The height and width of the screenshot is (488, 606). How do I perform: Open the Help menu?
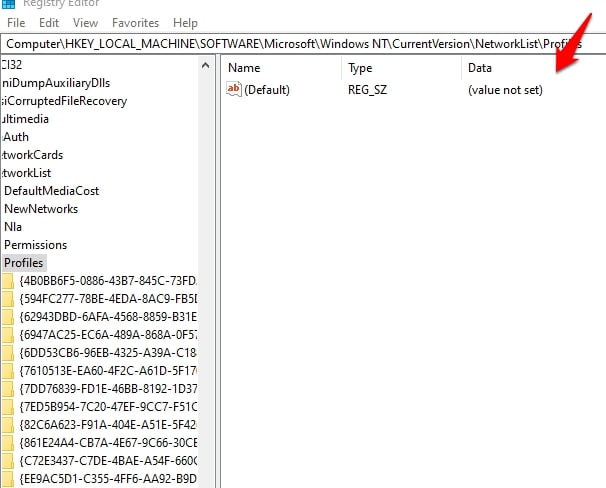(x=185, y=23)
